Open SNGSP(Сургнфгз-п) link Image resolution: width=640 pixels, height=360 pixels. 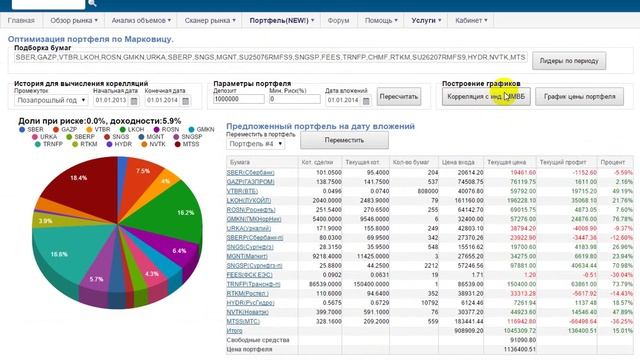254,266
